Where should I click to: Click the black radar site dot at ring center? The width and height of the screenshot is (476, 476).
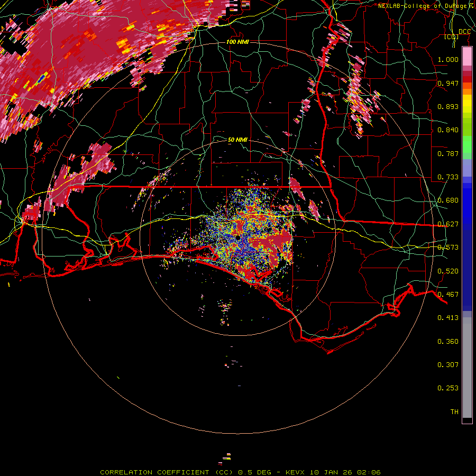point(237,237)
